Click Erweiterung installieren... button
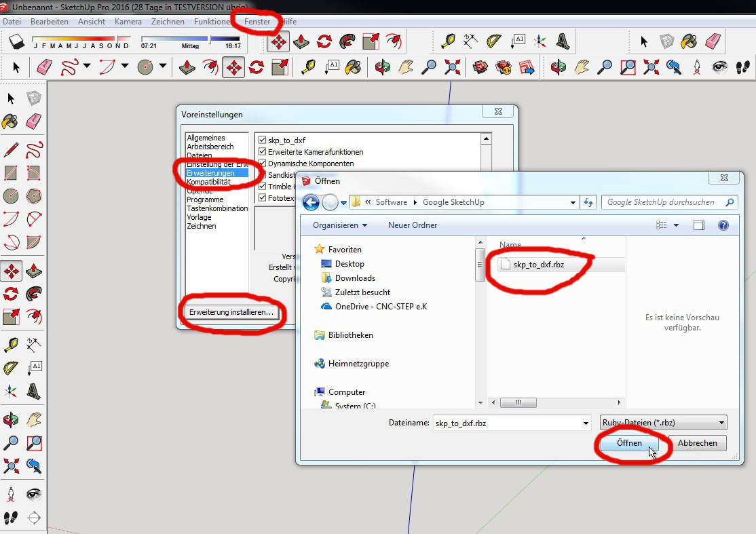 [231, 312]
